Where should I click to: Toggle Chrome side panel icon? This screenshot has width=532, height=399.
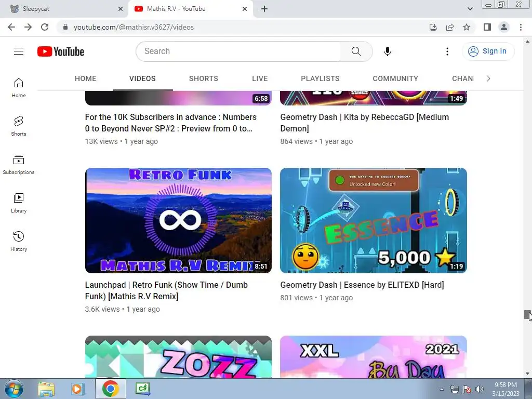(487, 27)
